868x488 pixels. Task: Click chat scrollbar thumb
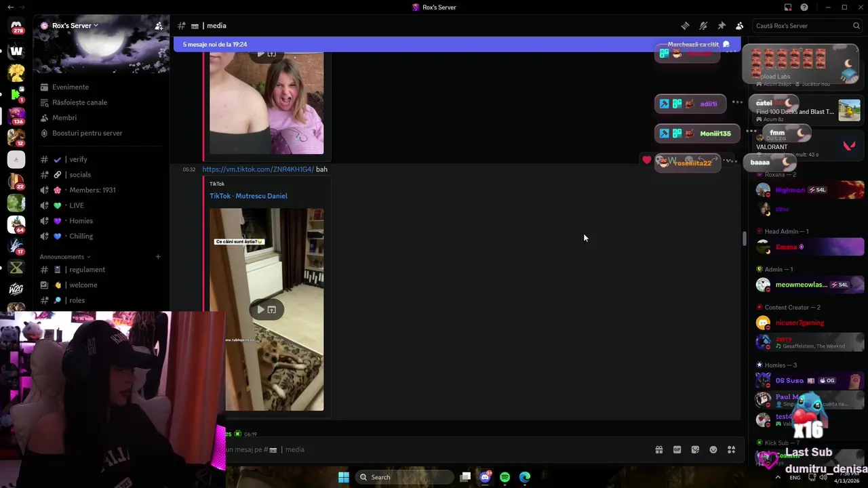tap(744, 239)
